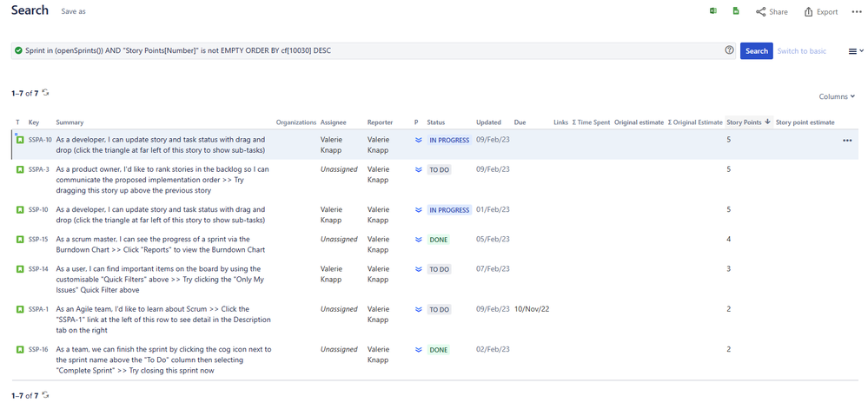
Task: Open the Export menu
Action: pos(821,12)
